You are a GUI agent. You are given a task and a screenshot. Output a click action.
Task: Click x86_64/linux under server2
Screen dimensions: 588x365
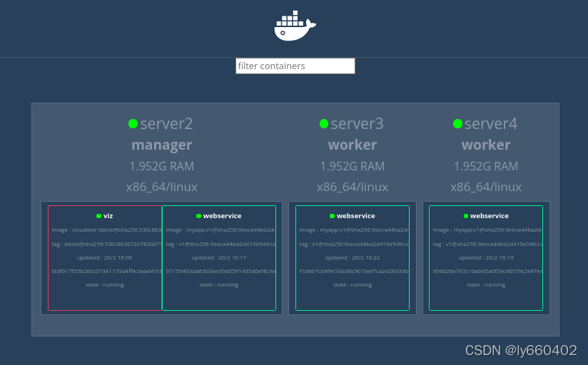[161, 187]
